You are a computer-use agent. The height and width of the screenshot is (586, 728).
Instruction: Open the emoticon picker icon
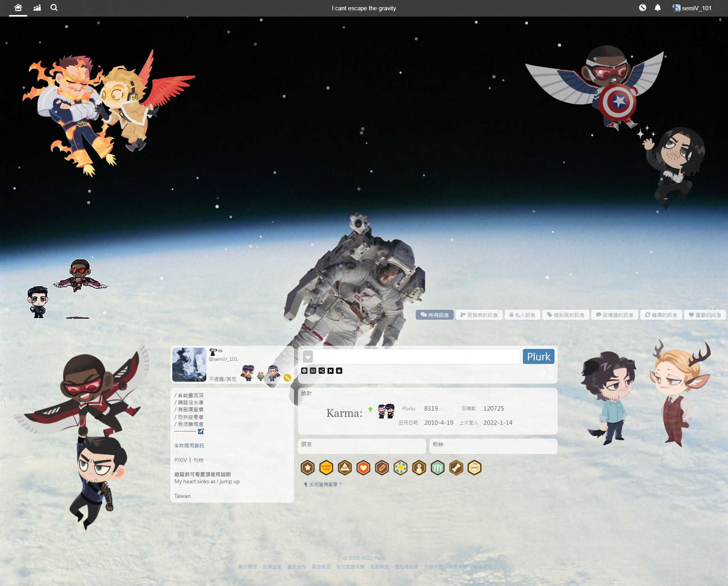coord(304,371)
